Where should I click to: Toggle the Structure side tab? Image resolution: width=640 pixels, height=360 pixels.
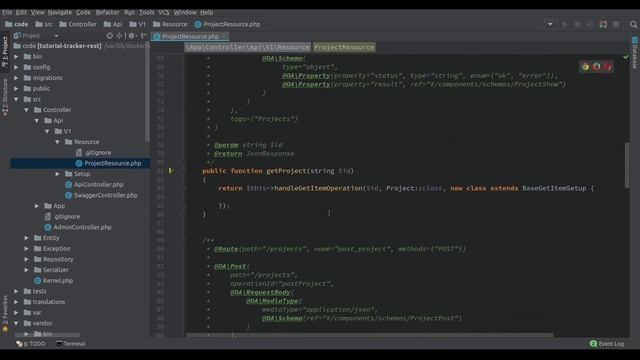(x=5, y=97)
